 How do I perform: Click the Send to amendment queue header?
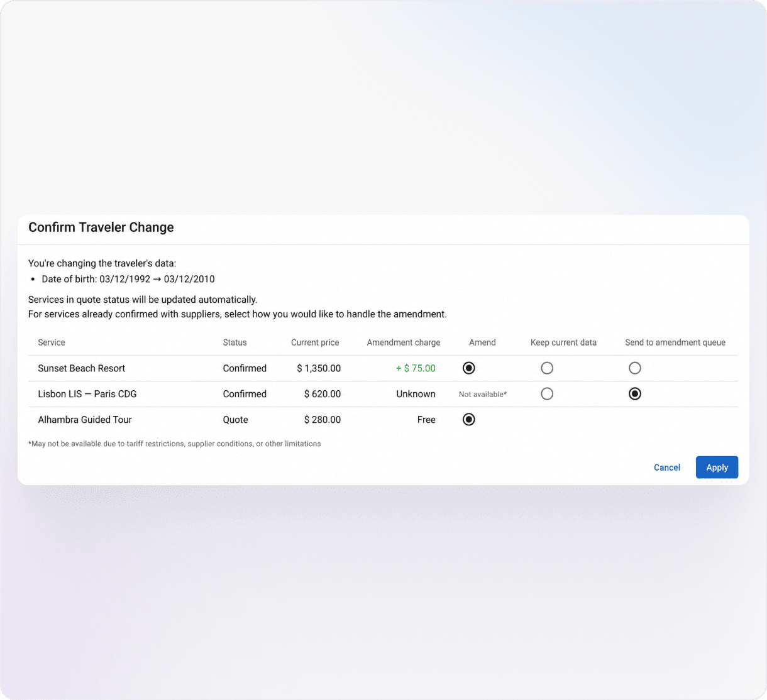point(675,342)
